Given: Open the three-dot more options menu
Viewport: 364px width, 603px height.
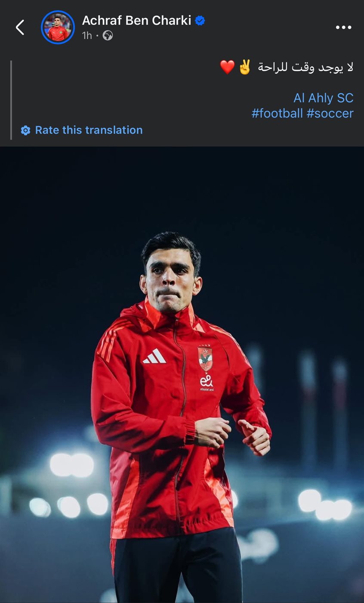Looking at the screenshot, I should [343, 28].
